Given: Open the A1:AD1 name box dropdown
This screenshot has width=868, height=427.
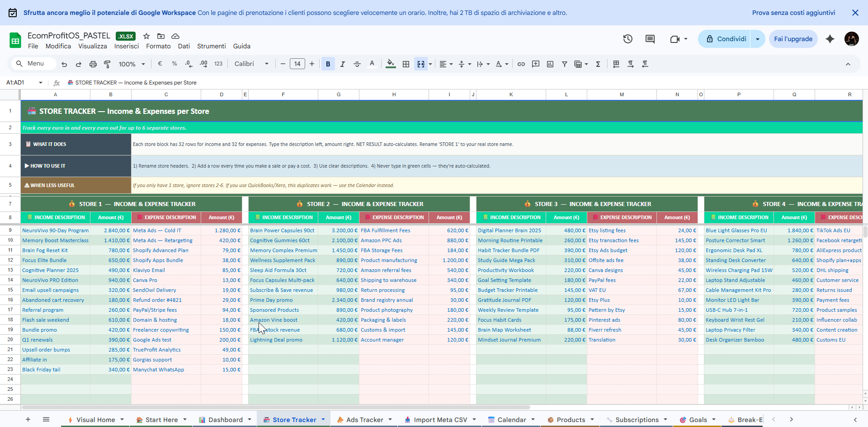Looking at the screenshot, I should tap(41, 83).
